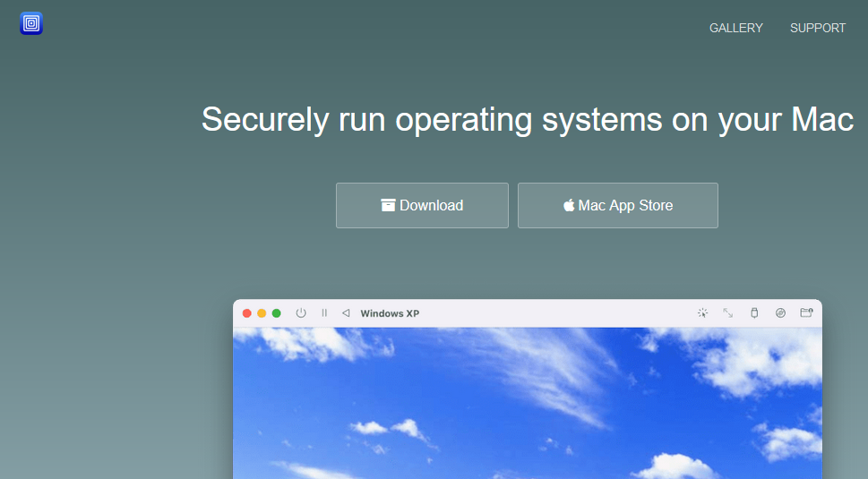
Task: Click the shared folder icon
Action: click(x=806, y=313)
